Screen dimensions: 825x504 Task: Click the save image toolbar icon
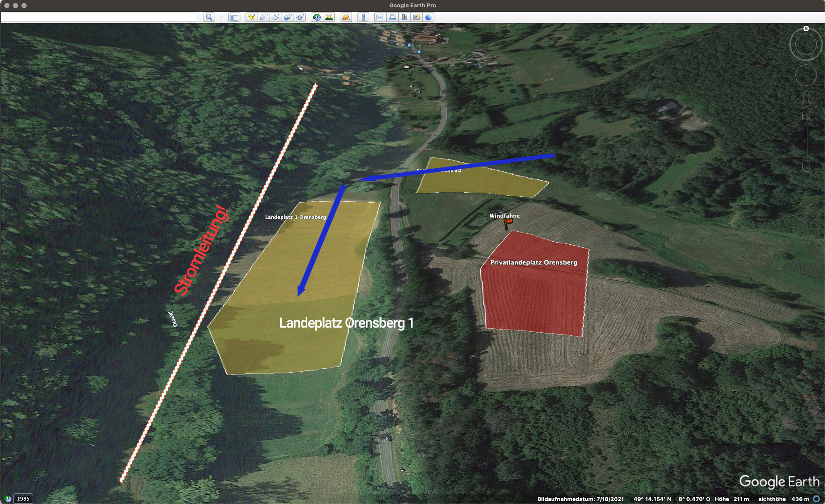[x=416, y=17]
